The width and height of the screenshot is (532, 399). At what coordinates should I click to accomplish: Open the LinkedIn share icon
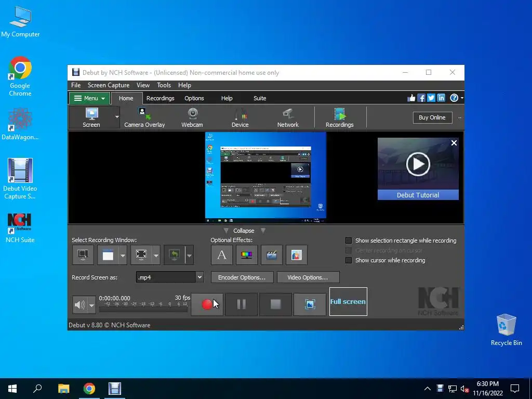pos(441,98)
